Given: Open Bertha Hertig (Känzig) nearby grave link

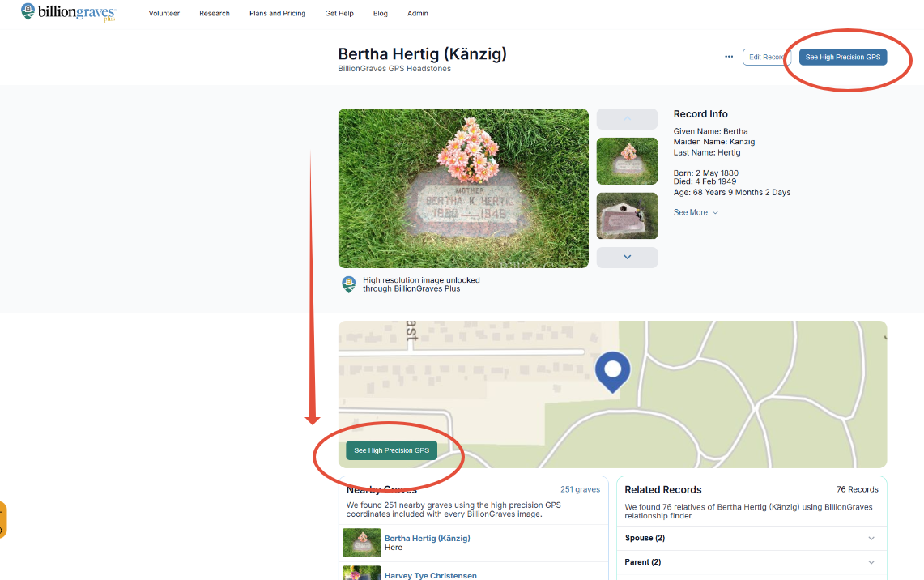Looking at the screenshot, I should tap(428, 538).
